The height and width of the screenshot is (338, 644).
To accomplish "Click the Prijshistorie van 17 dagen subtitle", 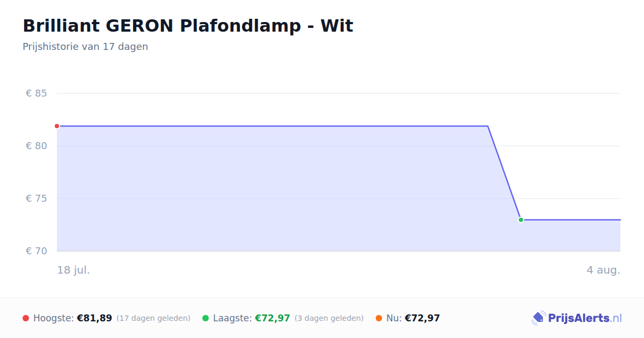I will [x=85, y=47].
